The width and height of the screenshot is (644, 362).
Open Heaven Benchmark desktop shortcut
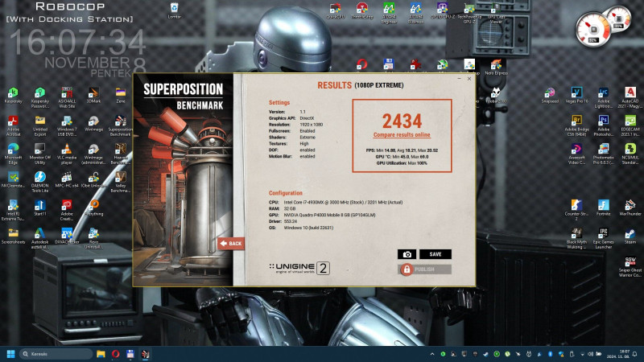[120, 154]
